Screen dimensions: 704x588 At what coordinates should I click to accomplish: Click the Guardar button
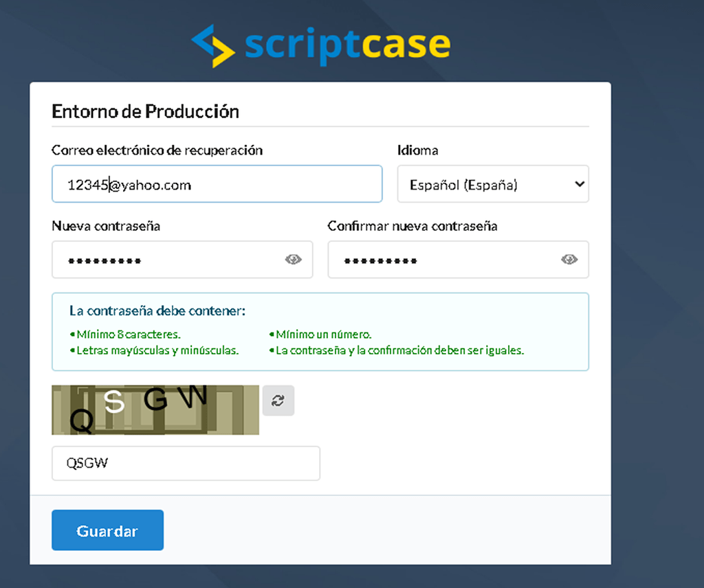107,530
